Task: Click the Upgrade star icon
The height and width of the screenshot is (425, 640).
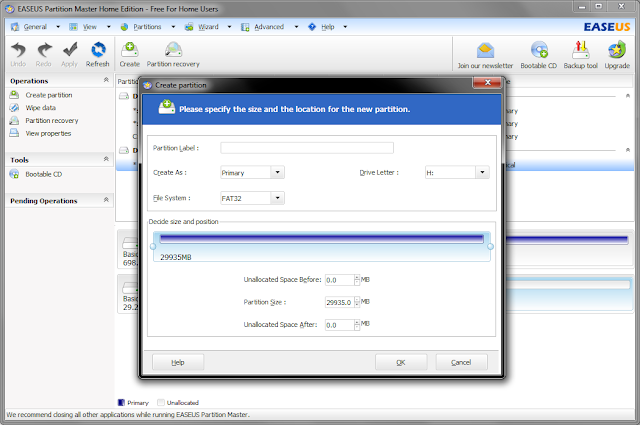Action: [x=617, y=50]
